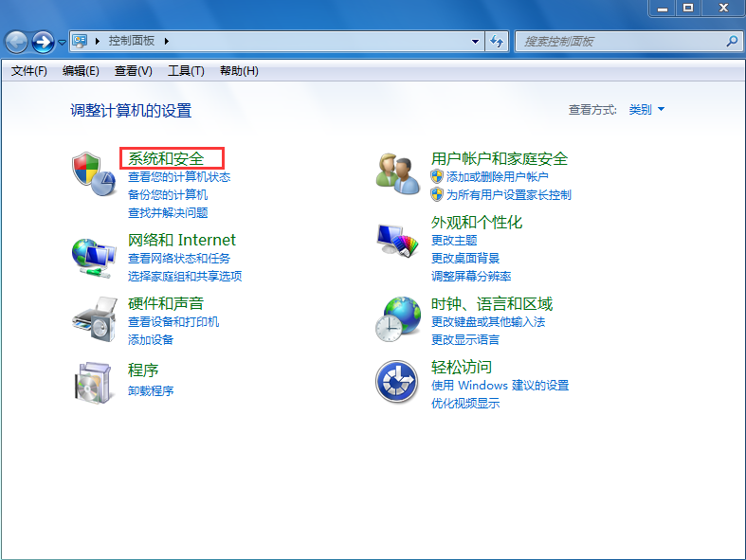Click 添加设备 link
This screenshot has width=746, height=560.
(151, 340)
